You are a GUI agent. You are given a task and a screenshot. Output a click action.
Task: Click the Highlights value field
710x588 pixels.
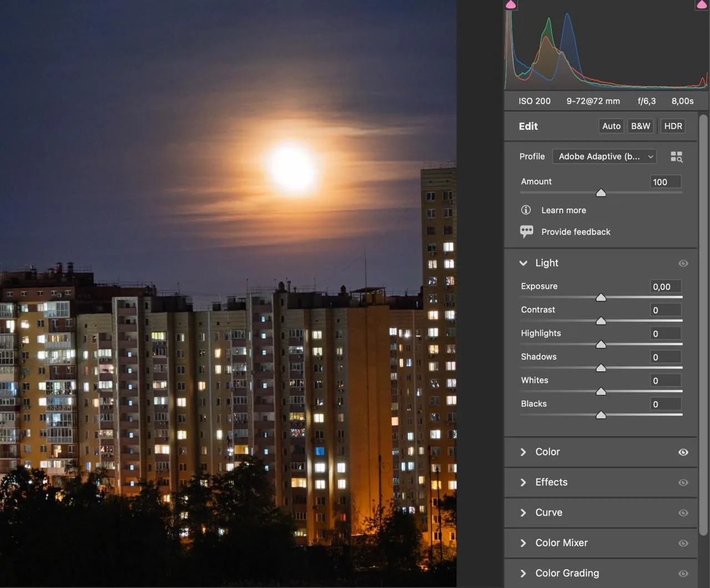(x=666, y=333)
